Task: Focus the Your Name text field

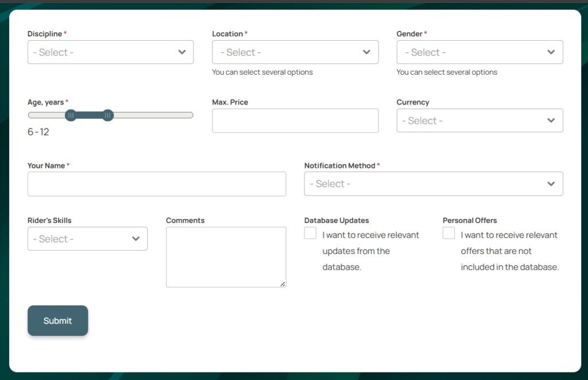Action: point(157,184)
